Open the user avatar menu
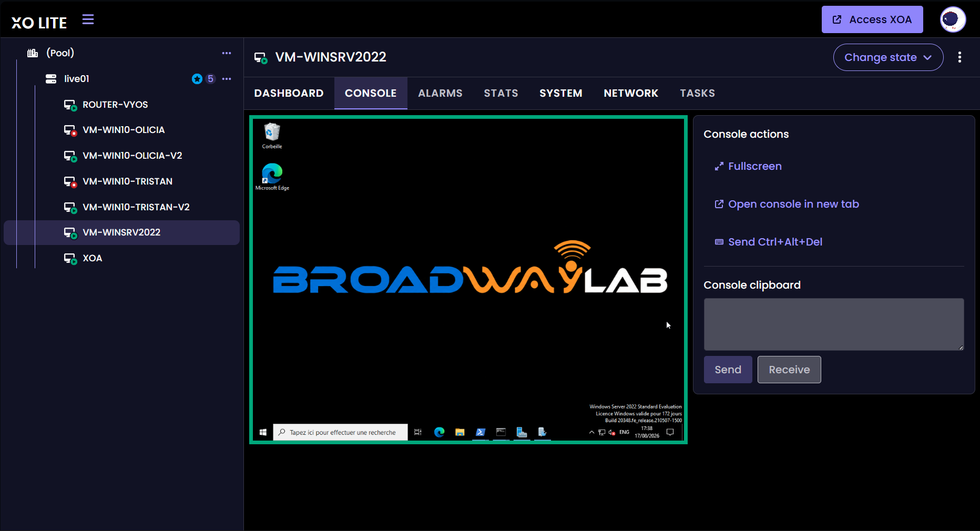Viewport: 980px width, 531px height. (x=952, y=19)
